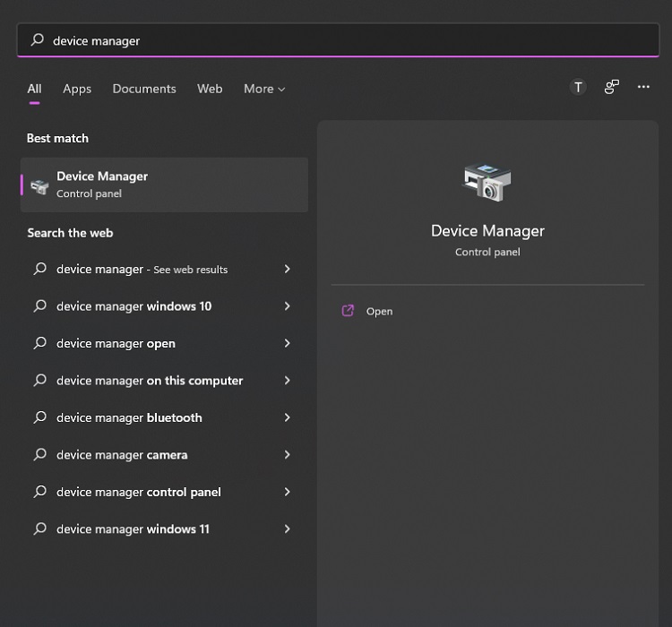Click search icon beside 'device manager control panel'
This screenshot has width=672, height=627.
pyautogui.click(x=39, y=492)
